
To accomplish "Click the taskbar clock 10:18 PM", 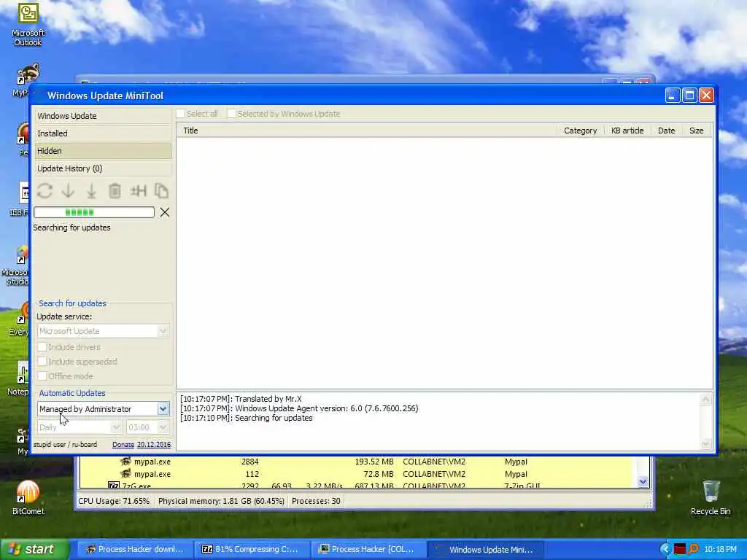I will [720, 550].
